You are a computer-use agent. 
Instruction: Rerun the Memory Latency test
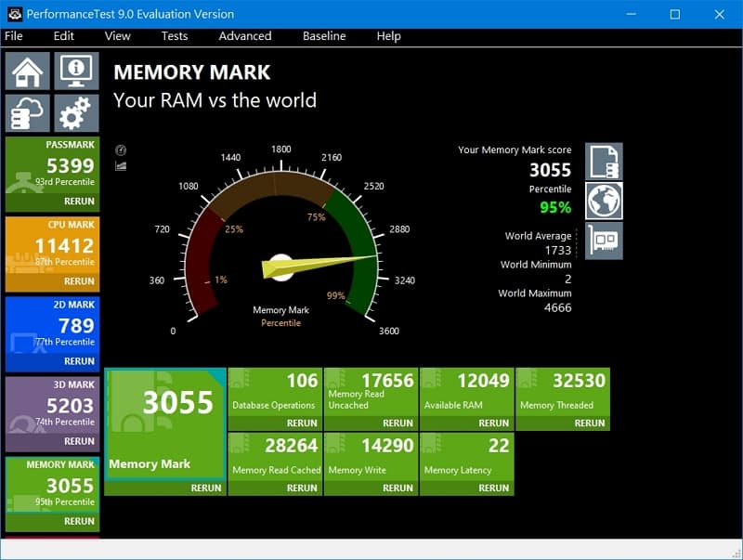[x=494, y=488]
